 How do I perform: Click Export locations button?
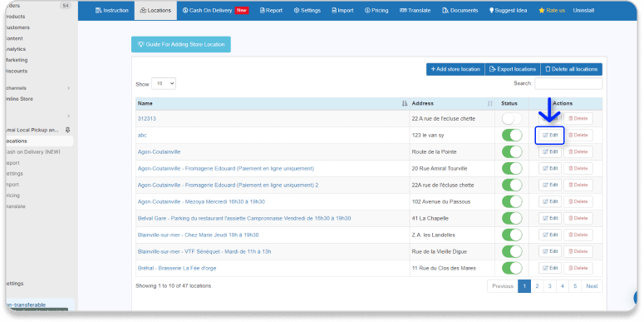tap(513, 69)
